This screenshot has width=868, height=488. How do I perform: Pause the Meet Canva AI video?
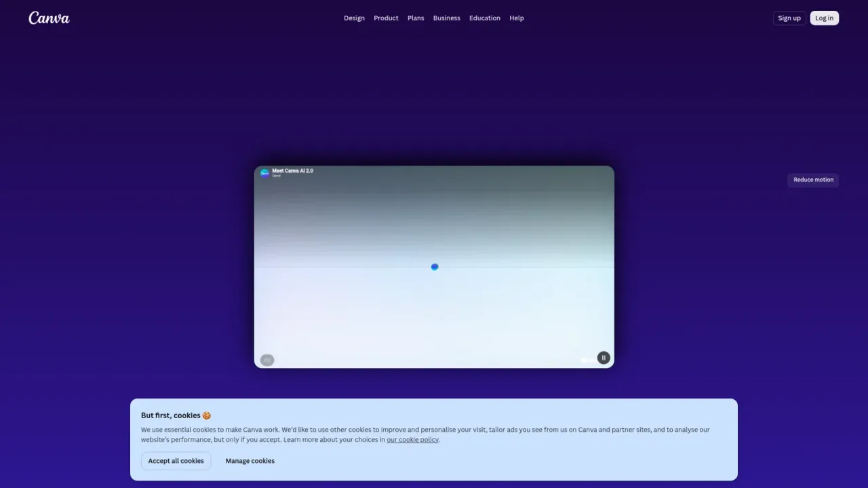click(x=604, y=358)
